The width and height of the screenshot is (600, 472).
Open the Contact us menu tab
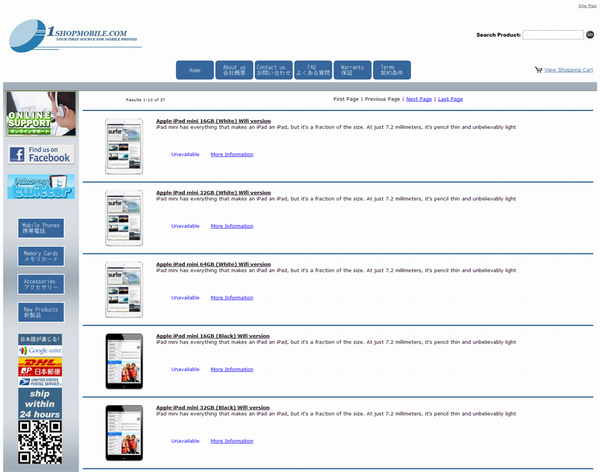274,70
